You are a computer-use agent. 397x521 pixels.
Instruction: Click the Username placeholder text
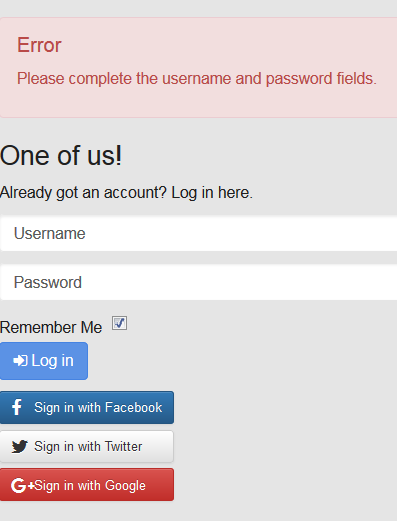50,233
